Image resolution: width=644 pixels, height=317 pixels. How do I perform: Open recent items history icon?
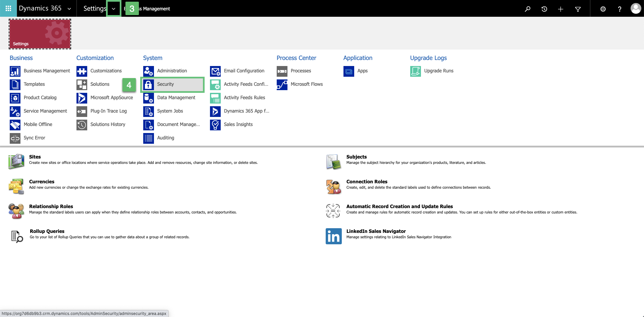pos(544,9)
